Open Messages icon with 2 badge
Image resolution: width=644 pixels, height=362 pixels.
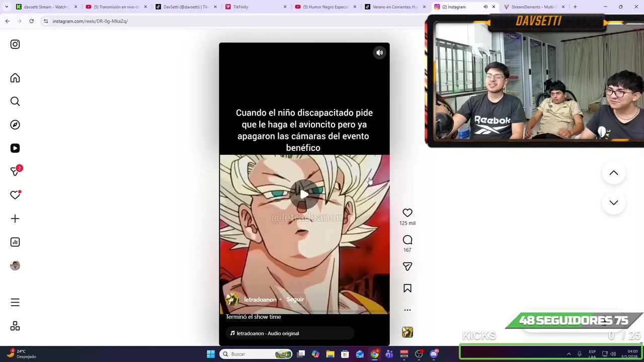tap(16, 171)
